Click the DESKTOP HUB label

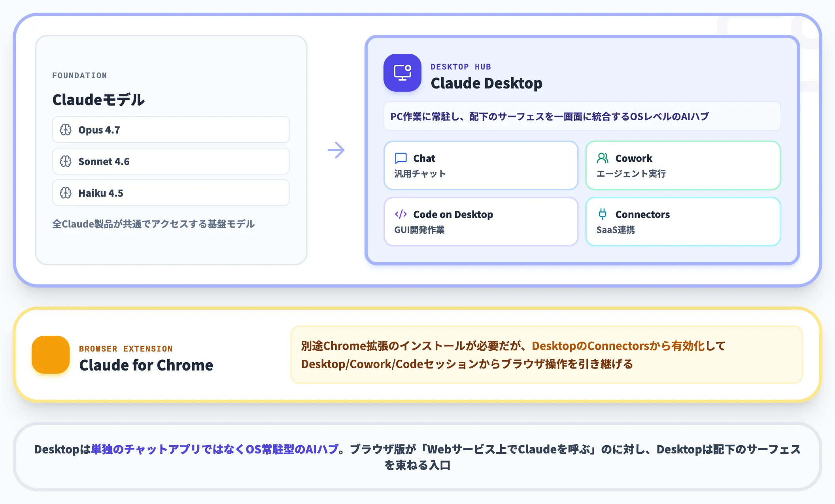461,67
